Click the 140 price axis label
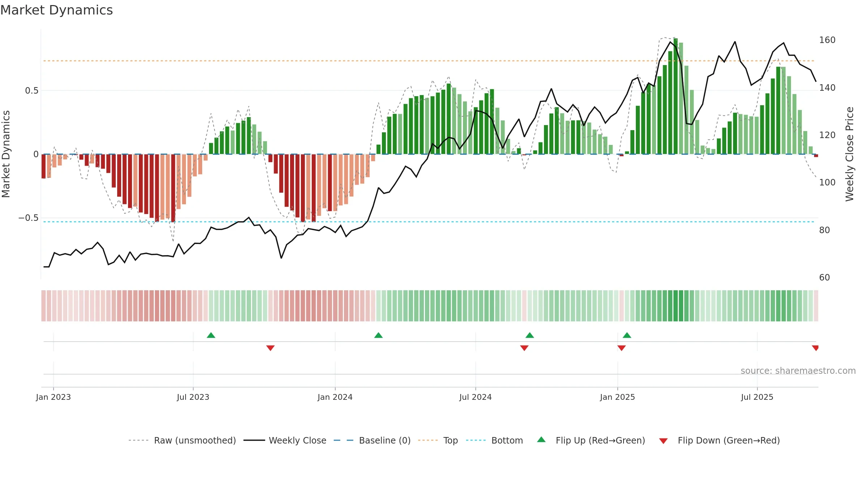 coord(827,88)
